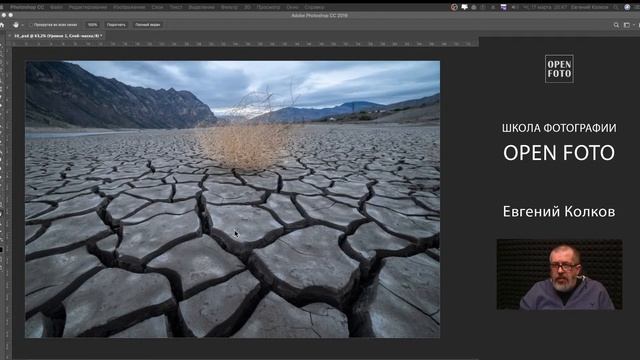Open the Слои menu
Viewport: 640px width, 360px height.
[157, 7]
